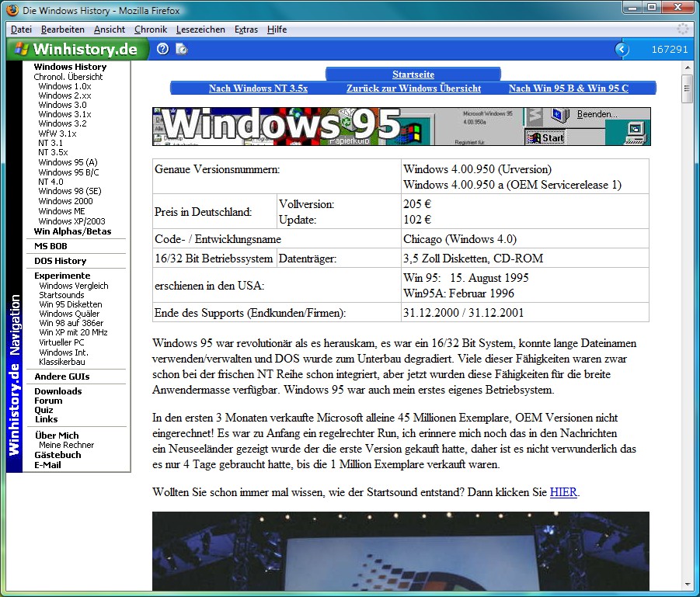Open the Quiz sidebar link
Image resolution: width=700 pixels, height=597 pixels.
pyautogui.click(x=44, y=410)
